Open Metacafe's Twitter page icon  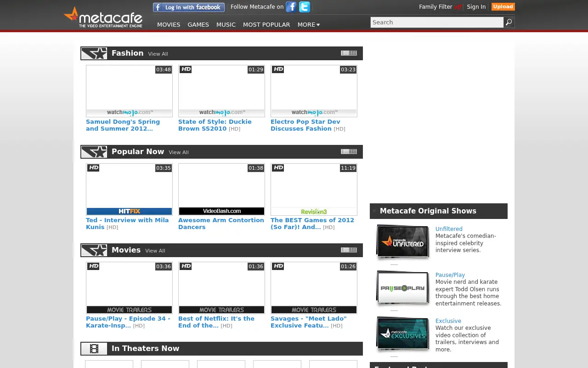[x=305, y=7]
